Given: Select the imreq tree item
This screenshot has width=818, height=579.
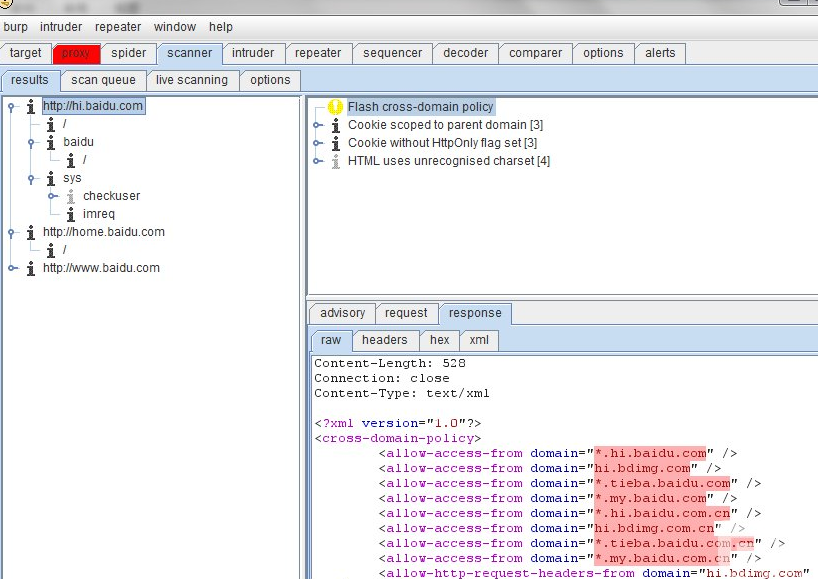Looking at the screenshot, I should click(99, 214).
